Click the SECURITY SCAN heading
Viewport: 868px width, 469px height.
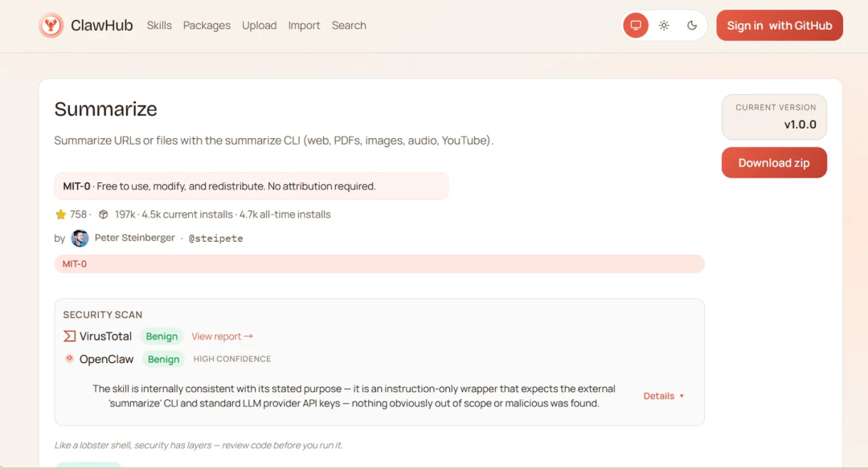pos(102,315)
